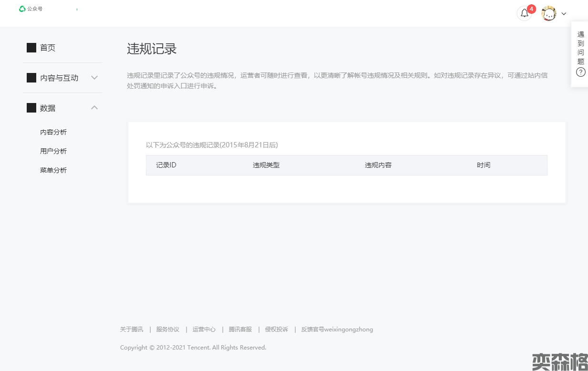The width and height of the screenshot is (588, 371).
Task: Click the question mark help icon
Action: [x=580, y=72]
